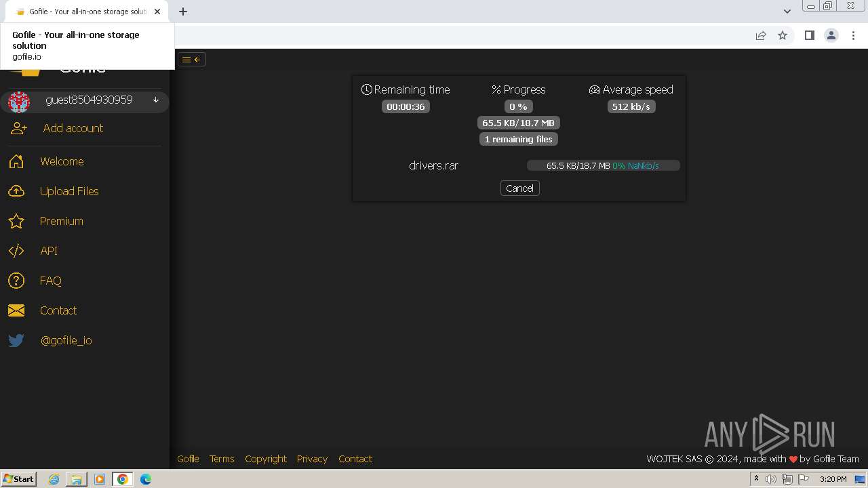The height and width of the screenshot is (488, 868).
Task: Click the 512 kb/s average speed badge
Action: [631, 106]
